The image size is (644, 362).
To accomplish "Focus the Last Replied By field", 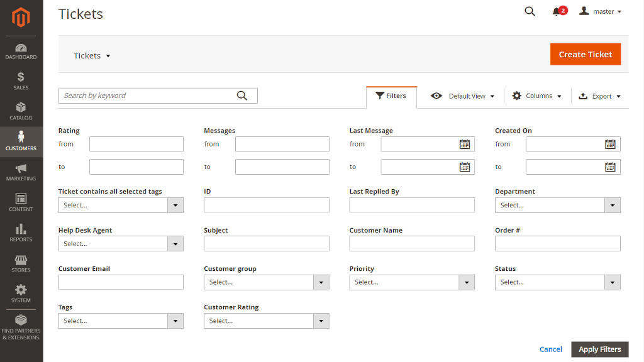I will 412,206.
